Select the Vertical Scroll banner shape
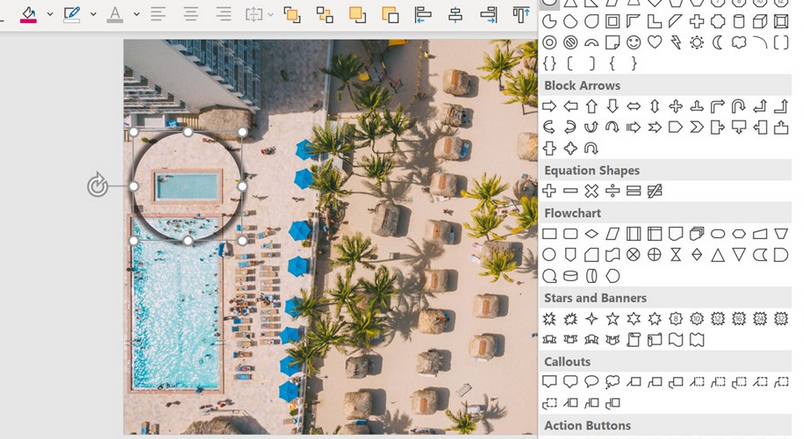804x439 pixels. (x=634, y=340)
